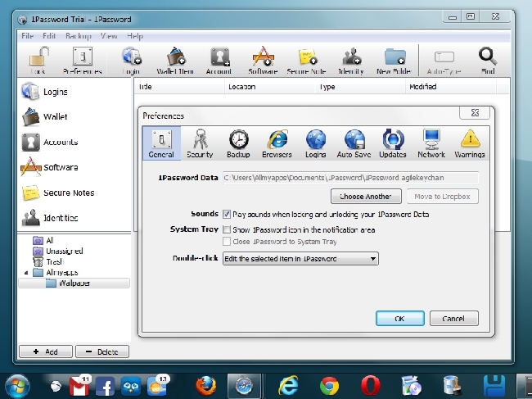The width and height of the screenshot is (532, 399).
Task: Enable Show 1Password icon in notification area
Action: coord(228,230)
